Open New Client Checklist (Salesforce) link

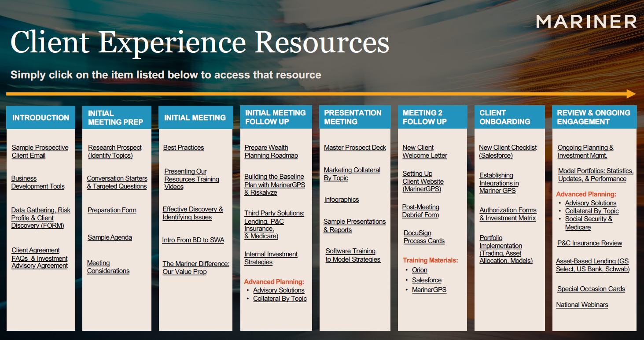(x=508, y=152)
